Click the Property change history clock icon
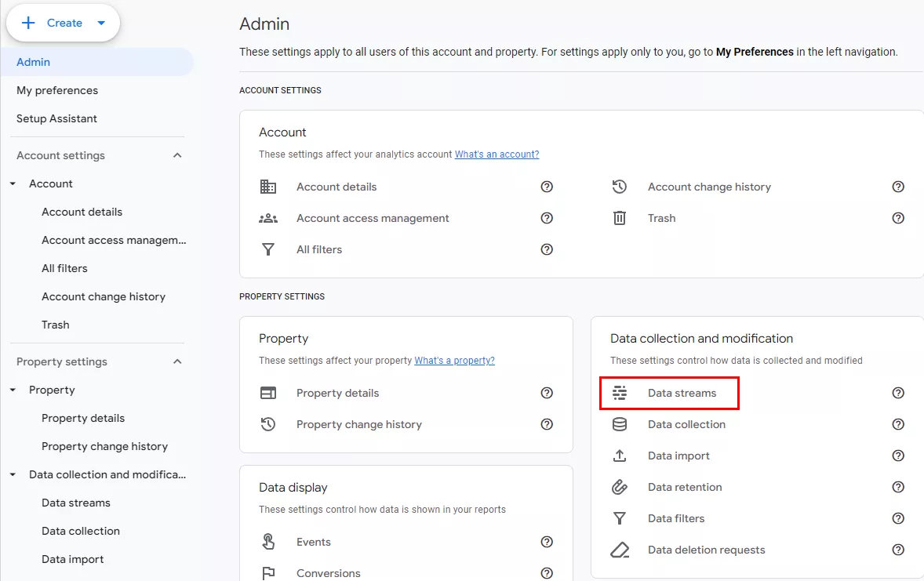This screenshot has width=924, height=581. click(x=268, y=424)
